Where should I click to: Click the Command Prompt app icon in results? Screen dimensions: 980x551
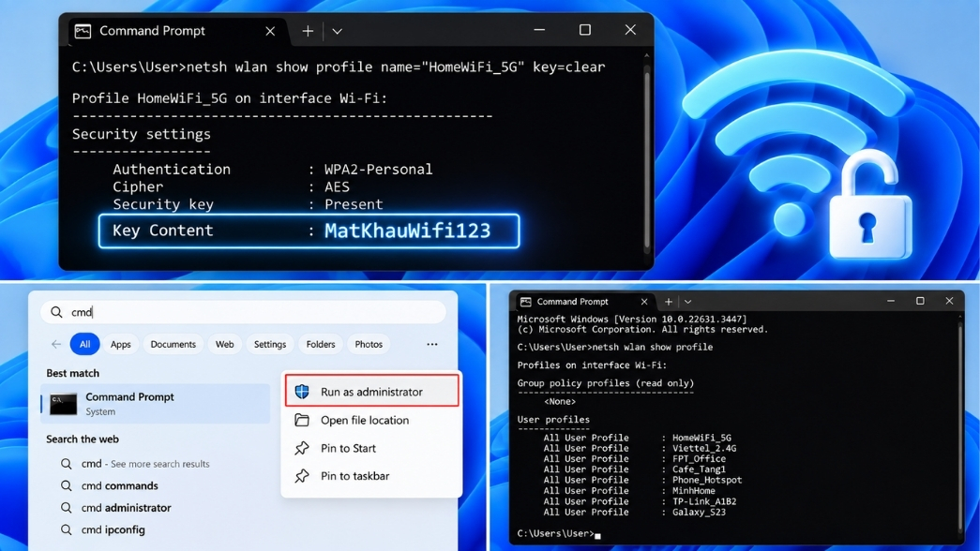(x=63, y=404)
